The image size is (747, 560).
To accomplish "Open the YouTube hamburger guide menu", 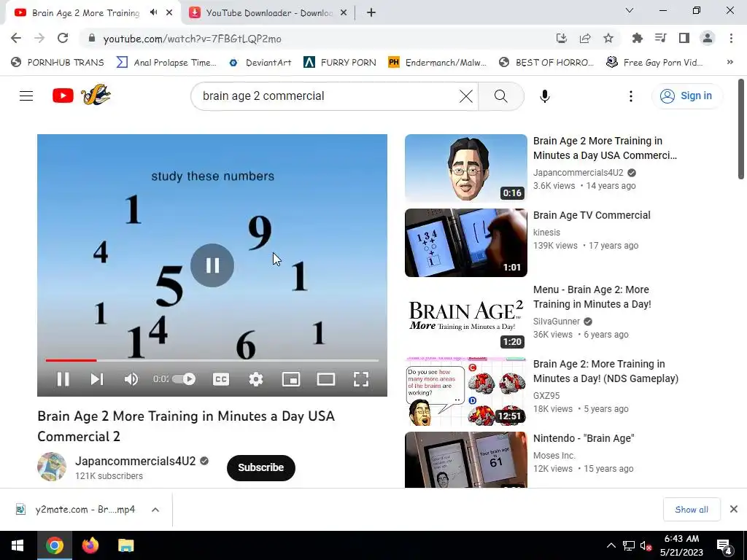I will [26, 96].
